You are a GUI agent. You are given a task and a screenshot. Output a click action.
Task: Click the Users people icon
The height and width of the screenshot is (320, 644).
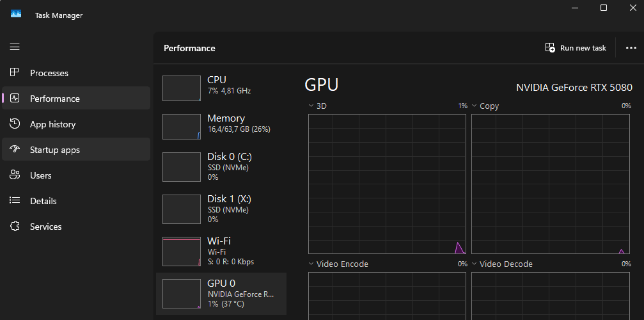(15, 175)
